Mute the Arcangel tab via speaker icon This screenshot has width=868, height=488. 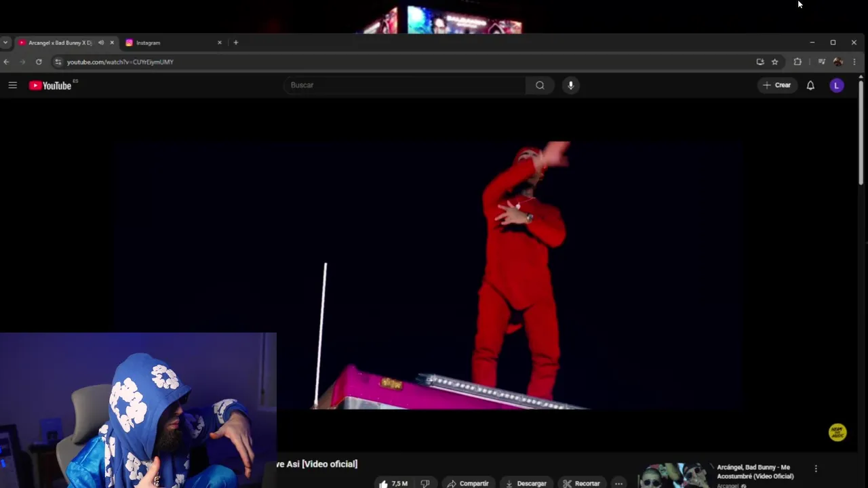point(101,43)
